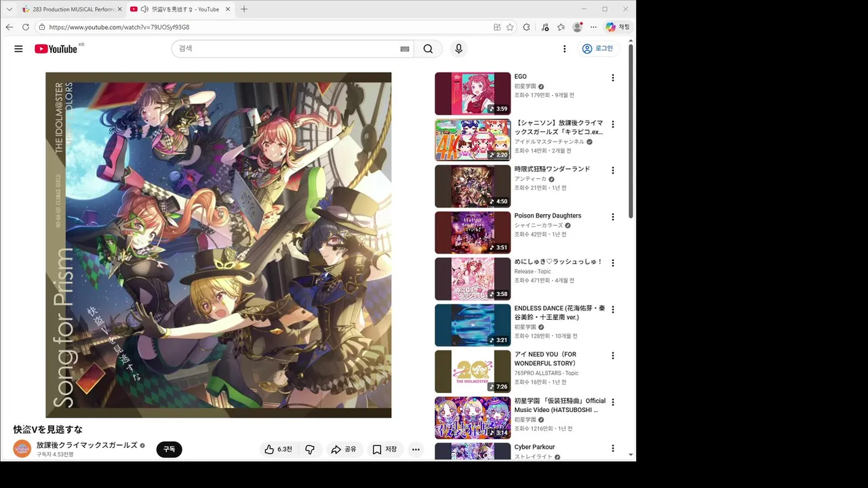The image size is (868, 488).
Task: Go back with browser back arrow
Action: 9,27
